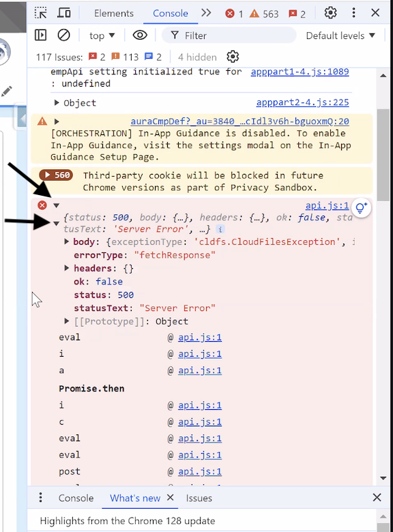Focus the console Filter field

coord(229,35)
